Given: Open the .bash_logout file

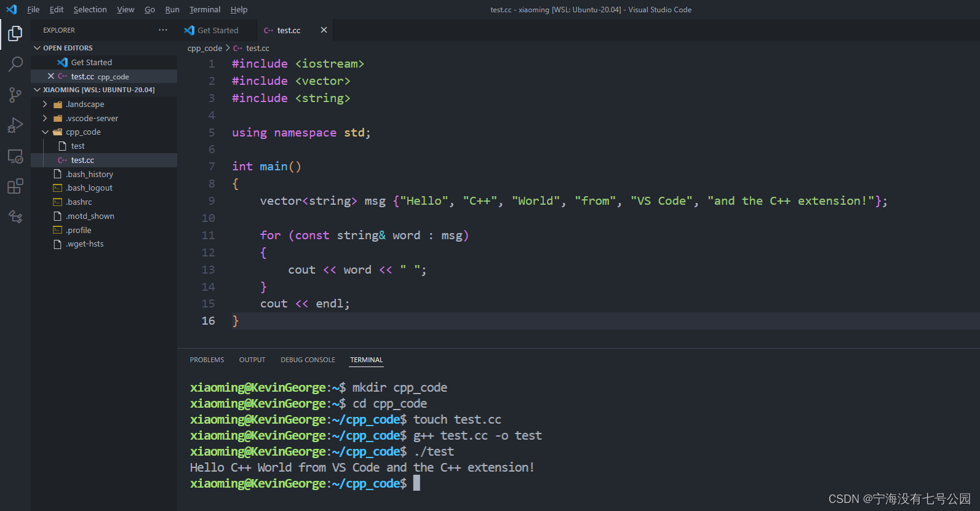Looking at the screenshot, I should (104, 188).
